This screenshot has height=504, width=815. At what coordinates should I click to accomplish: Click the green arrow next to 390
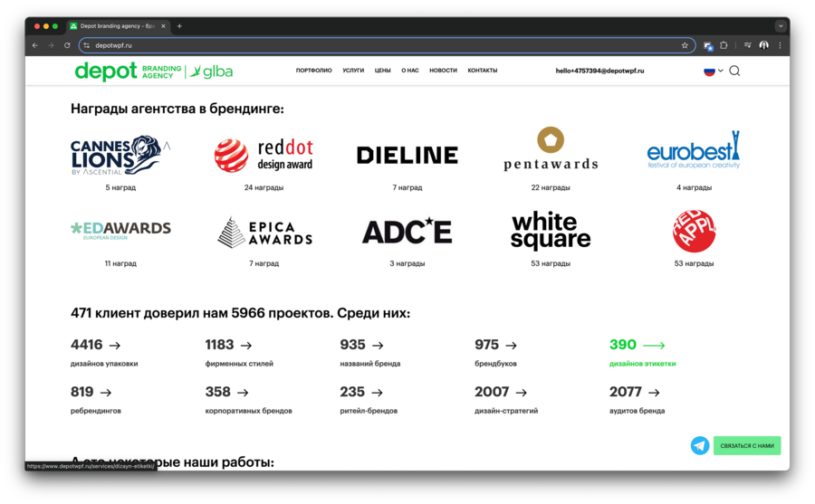coord(654,346)
